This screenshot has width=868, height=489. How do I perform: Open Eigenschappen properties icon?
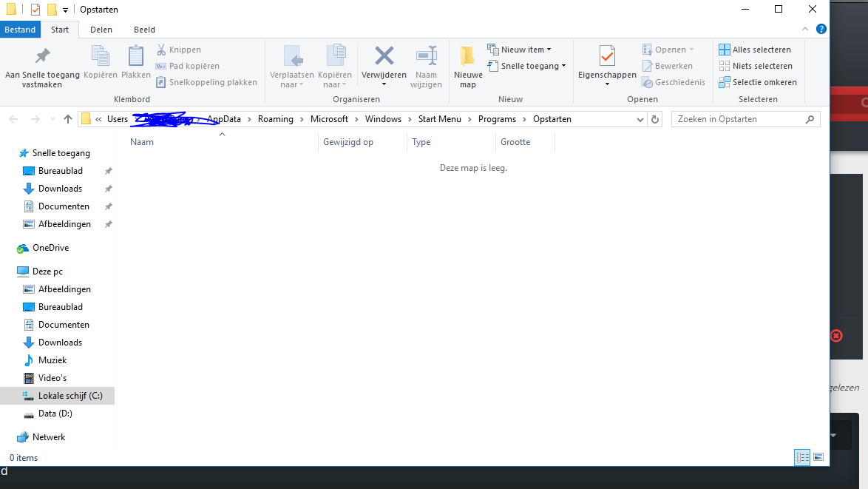click(x=607, y=56)
